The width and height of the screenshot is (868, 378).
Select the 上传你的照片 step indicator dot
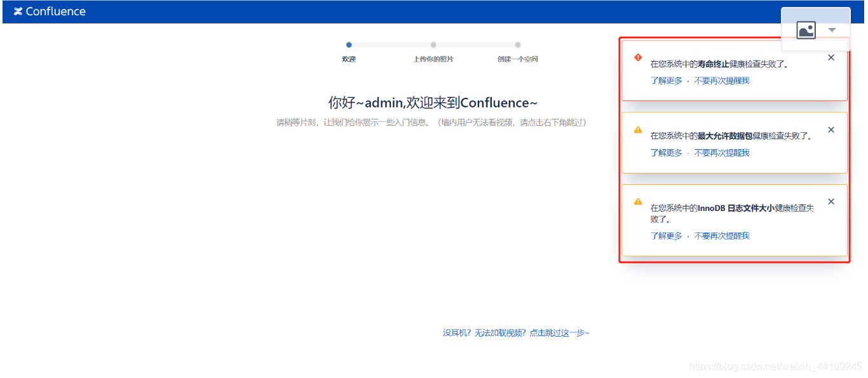[x=433, y=45]
